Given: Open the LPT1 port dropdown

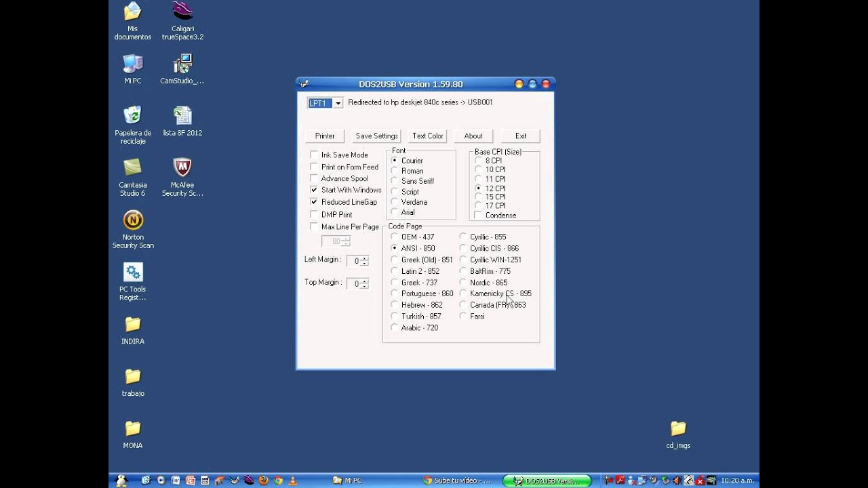Looking at the screenshot, I should [x=338, y=103].
